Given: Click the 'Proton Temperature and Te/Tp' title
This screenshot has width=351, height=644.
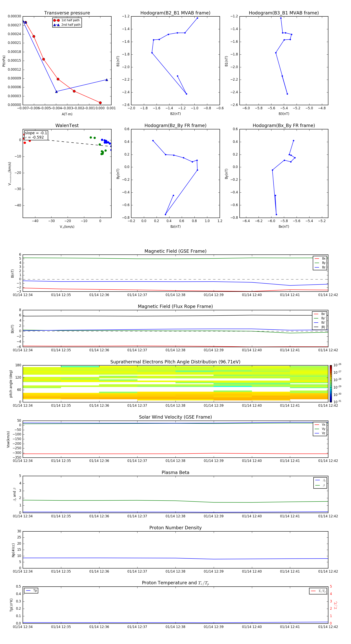Looking at the screenshot, I should [x=175, y=583].
